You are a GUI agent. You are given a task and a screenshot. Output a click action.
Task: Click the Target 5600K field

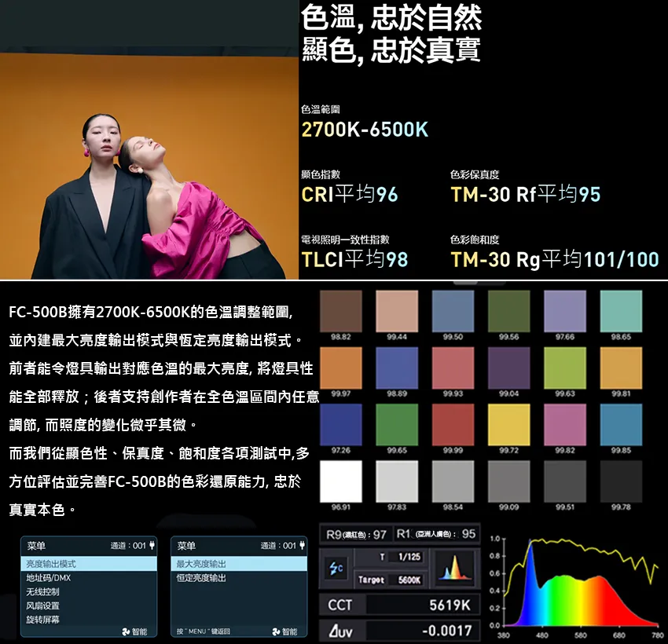pyautogui.click(x=391, y=580)
